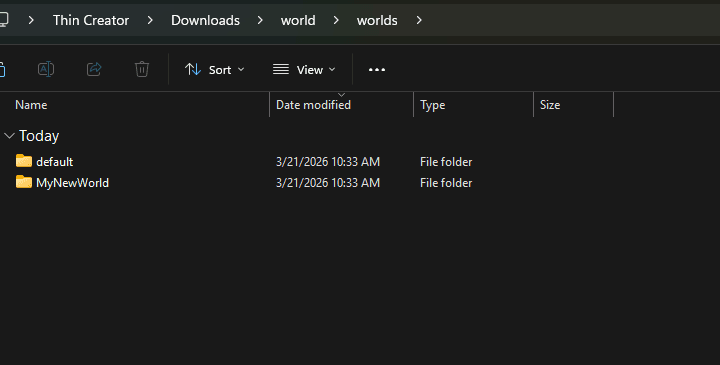The height and width of the screenshot is (365, 720).
Task: Open Date modified column filter arrow
Action: [341, 95]
